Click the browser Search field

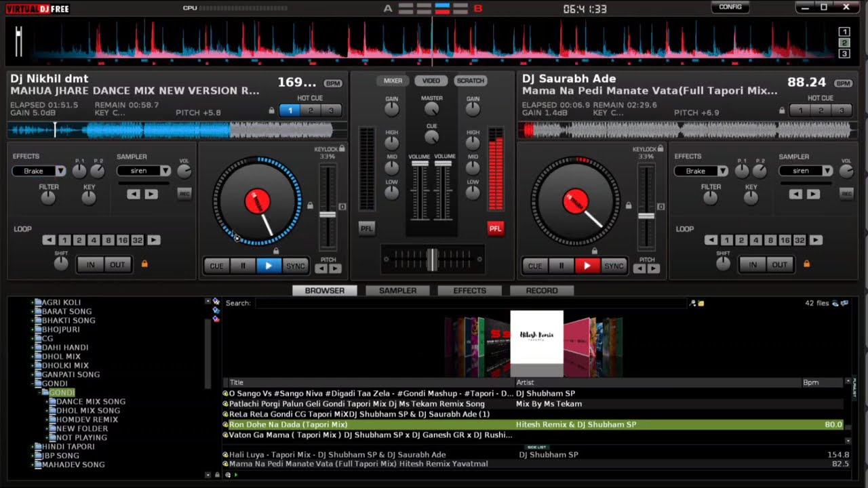[471, 304]
